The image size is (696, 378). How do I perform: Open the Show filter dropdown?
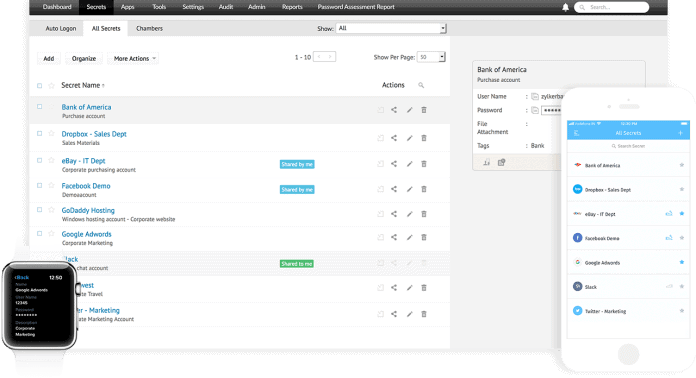[x=391, y=28]
